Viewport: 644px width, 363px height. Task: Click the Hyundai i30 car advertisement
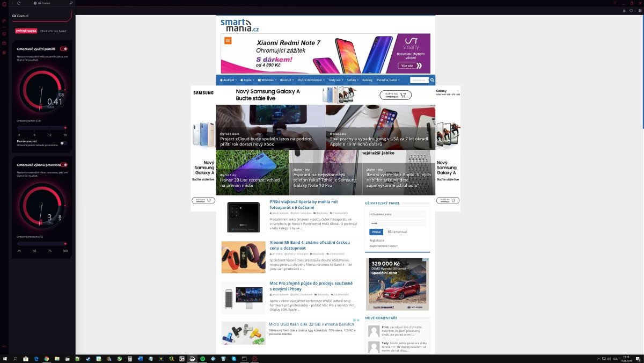click(398, 284)
